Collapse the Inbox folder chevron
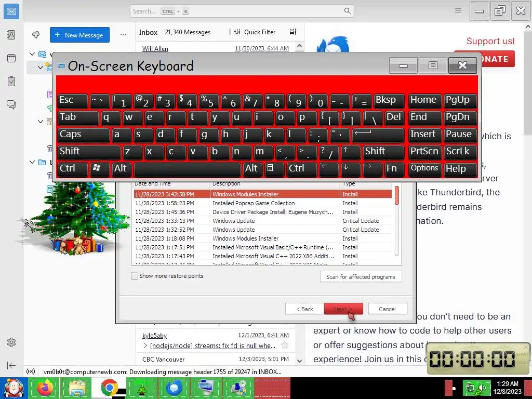532x399 pixels. tap(41, 67)
